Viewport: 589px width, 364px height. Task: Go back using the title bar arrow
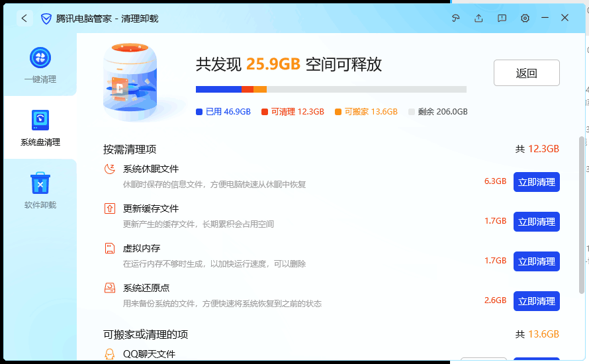(24, 18)
